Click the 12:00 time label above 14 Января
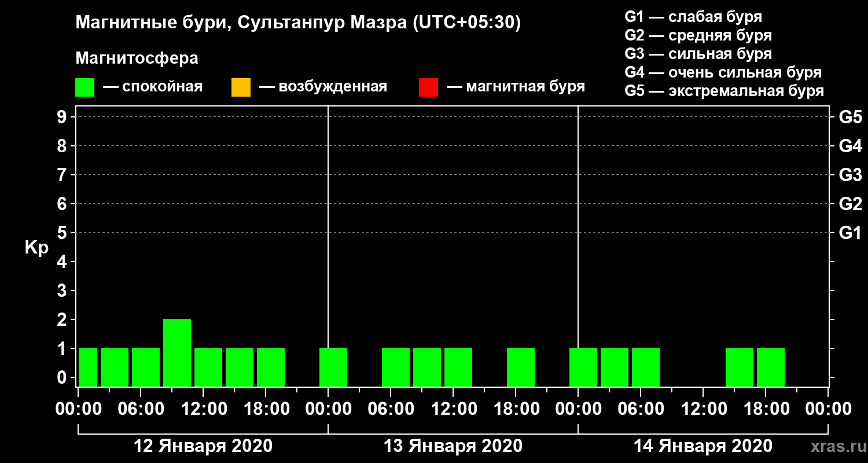The height and width of the screenshot is (463, 868). pyautogui.click(x=703, y=409)
